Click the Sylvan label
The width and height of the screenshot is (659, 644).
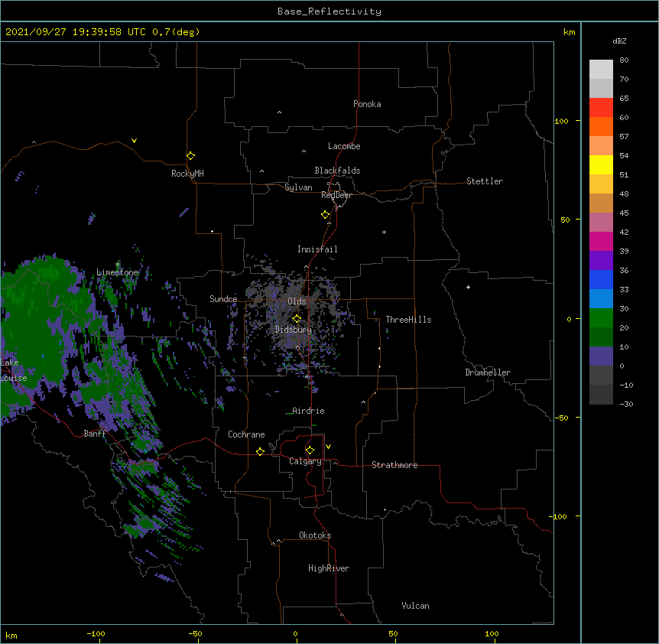tap(298, 187)
